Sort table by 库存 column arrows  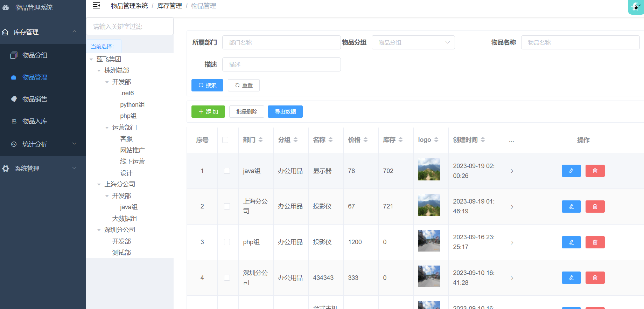(401, 140)
